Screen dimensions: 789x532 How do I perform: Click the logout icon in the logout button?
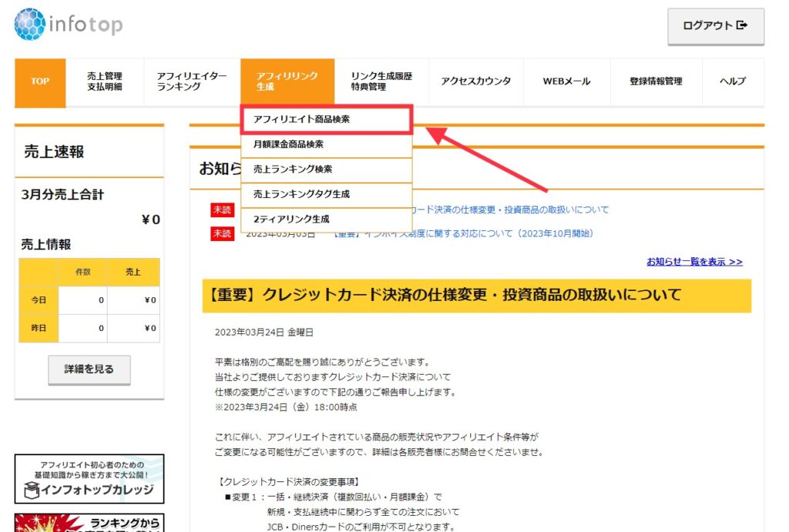point(741,27)
